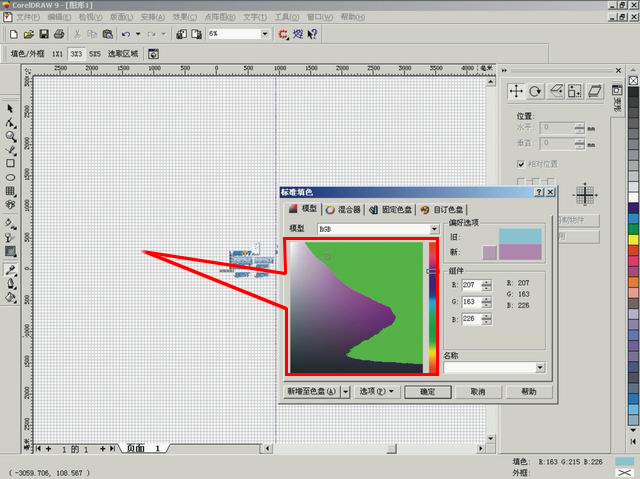
Task: Click the R value input field
Action: tap(471, 285)
